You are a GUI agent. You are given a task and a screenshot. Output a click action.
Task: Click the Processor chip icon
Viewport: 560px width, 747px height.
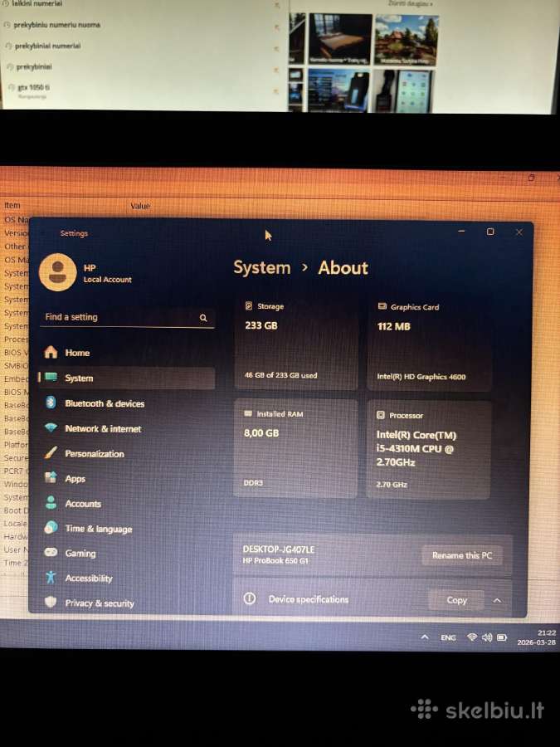381,415
